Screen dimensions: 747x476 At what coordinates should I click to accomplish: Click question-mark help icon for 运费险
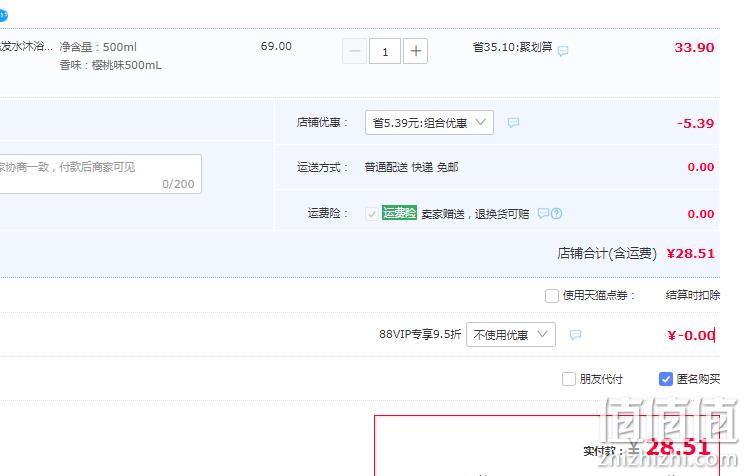coord(556,213)
